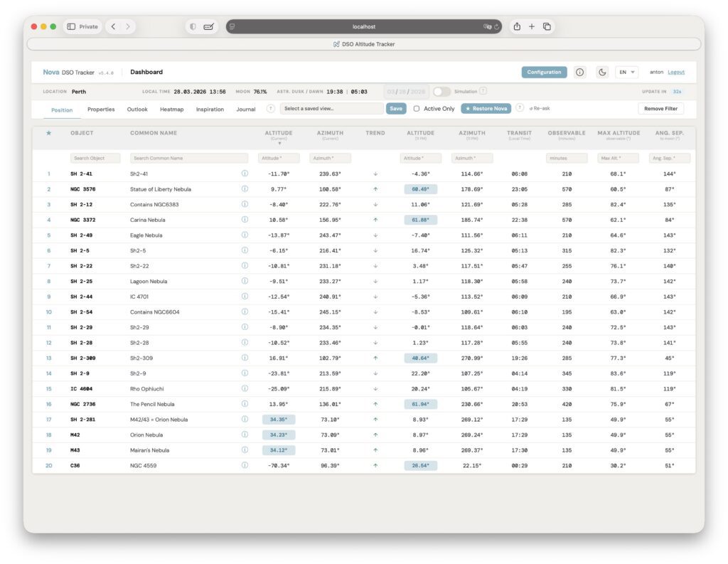
Task: Click the 32s update countdown
Action: click(676, 91)
